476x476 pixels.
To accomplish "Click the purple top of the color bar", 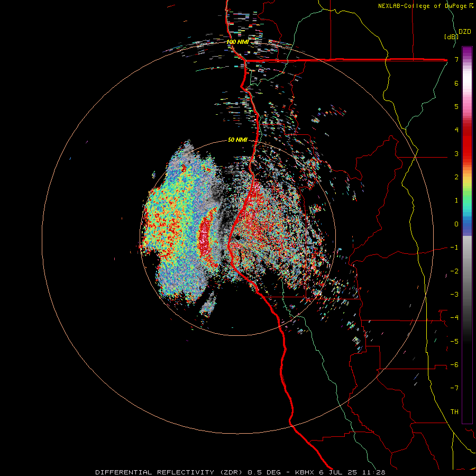I will [x=467, y=52].
